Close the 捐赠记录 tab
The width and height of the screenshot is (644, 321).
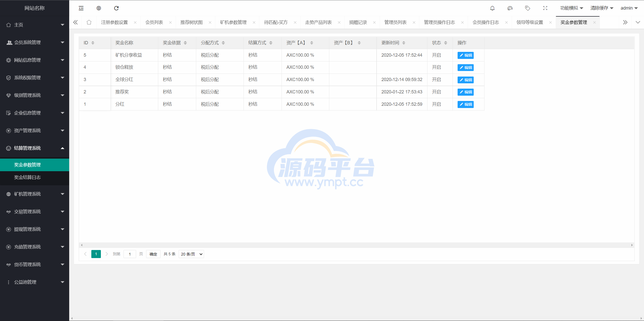click(x=374, y=22)
